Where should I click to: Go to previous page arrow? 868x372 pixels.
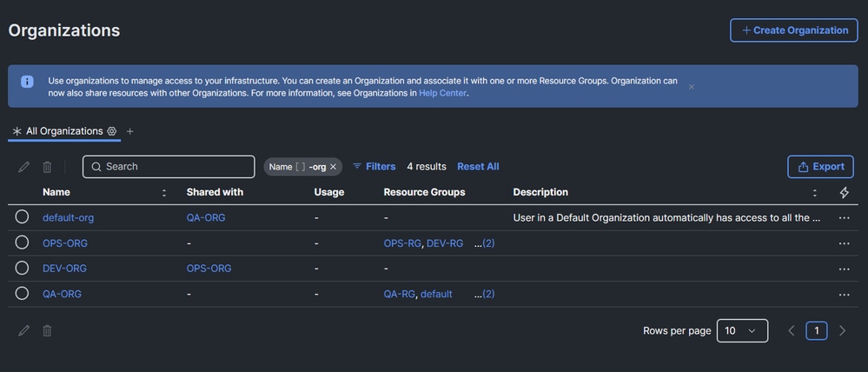(x=791, y=330)
